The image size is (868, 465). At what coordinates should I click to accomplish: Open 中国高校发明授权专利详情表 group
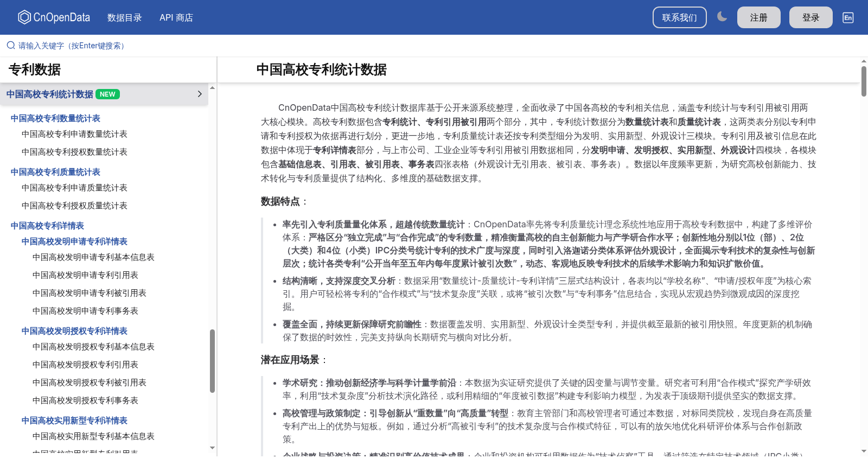pos(74,331)
